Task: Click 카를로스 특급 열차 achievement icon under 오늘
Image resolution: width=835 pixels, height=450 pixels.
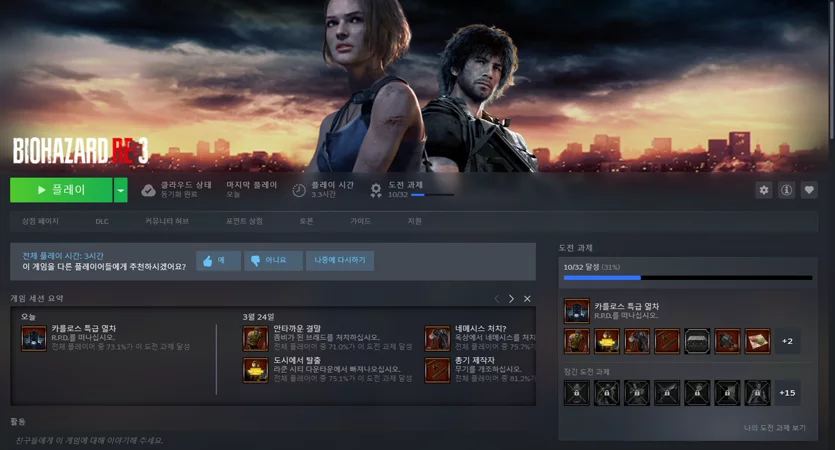Action: tap(34, 339)
